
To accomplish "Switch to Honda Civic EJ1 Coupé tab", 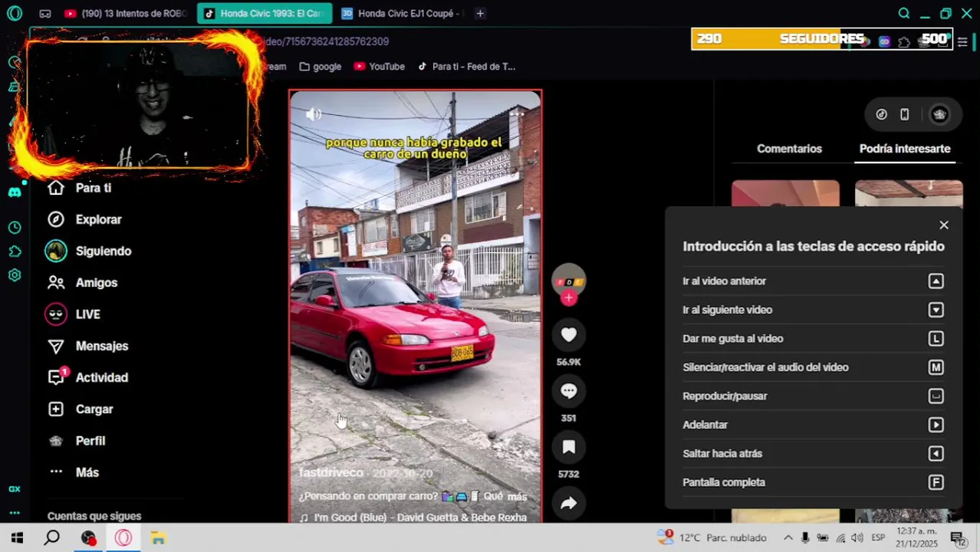I will [x=401, y=13].
